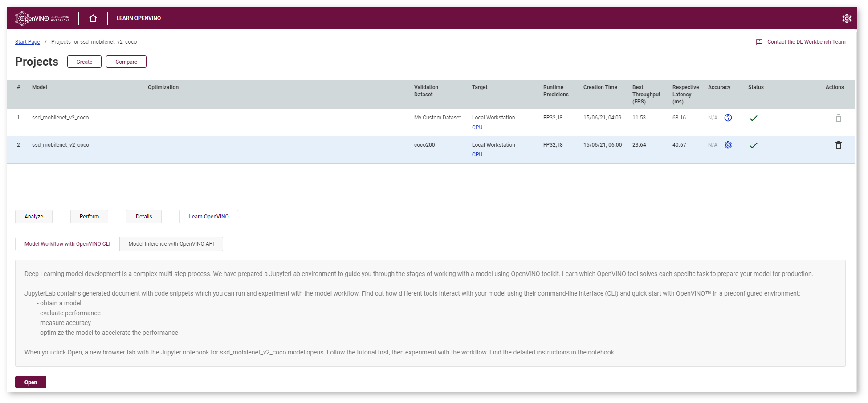
Task: Switch to the Details tab
Action: 144,217
